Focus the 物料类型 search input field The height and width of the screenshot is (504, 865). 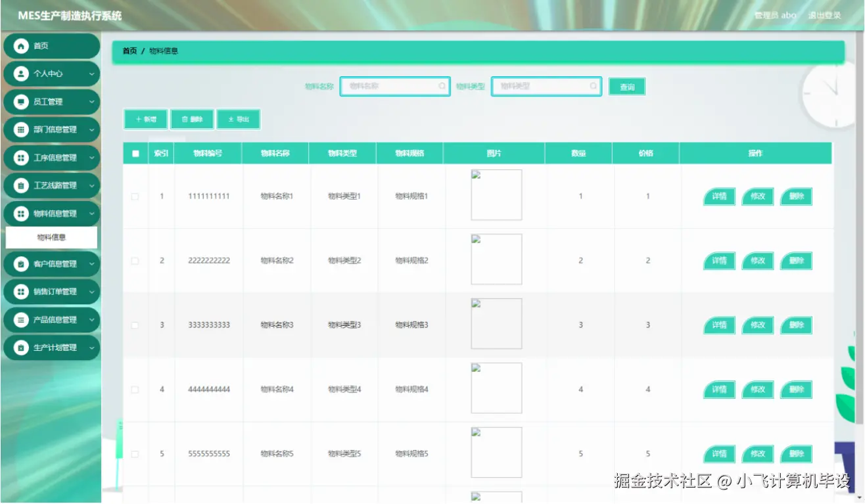tap(546, 86)
